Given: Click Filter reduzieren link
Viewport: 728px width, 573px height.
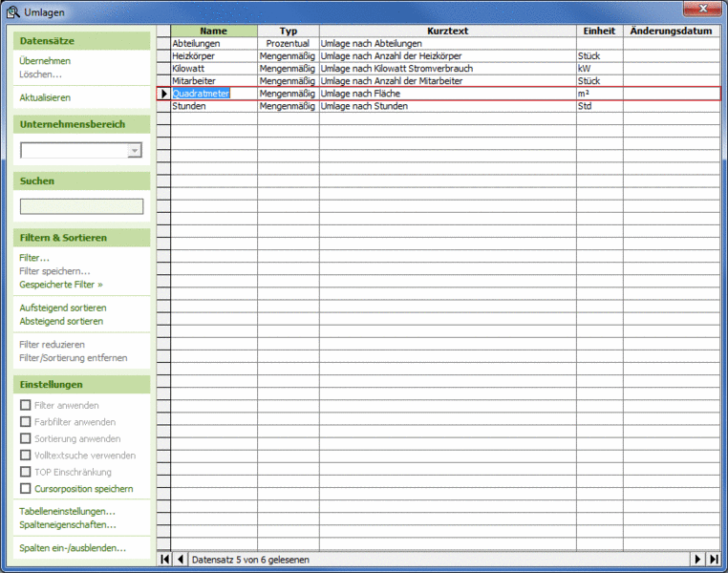Looking at the screenshot, I should click(52, 344).
